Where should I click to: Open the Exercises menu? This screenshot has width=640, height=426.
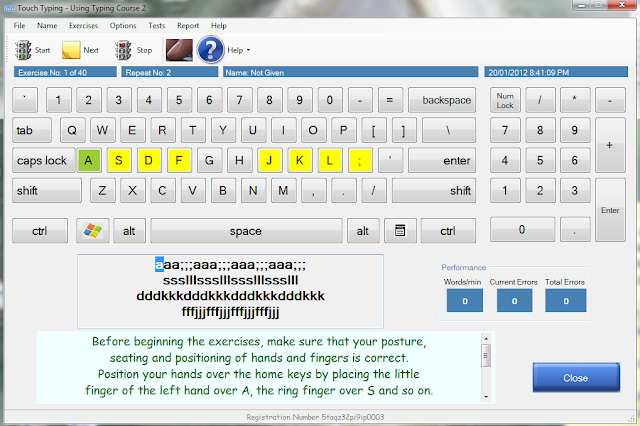83,26
